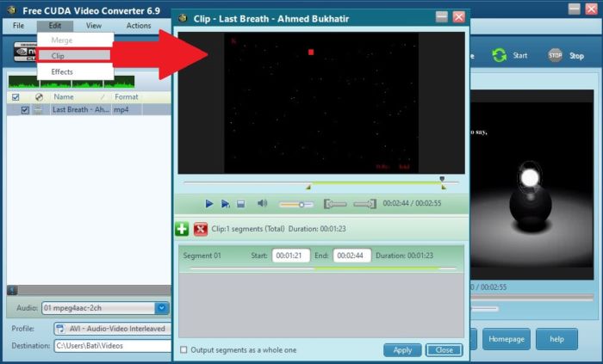Image resolution: width=603 pixels, height=364 pixels.
Task: Close the Clip dialog via Close button
Action: tap(444, 350)
